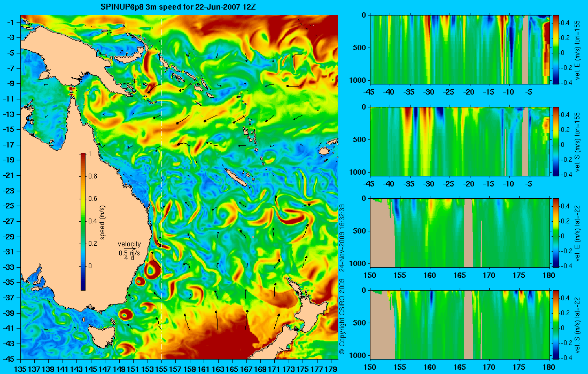
Task: Click the speed color bar over Australia
Action: [x=83, y=222]
